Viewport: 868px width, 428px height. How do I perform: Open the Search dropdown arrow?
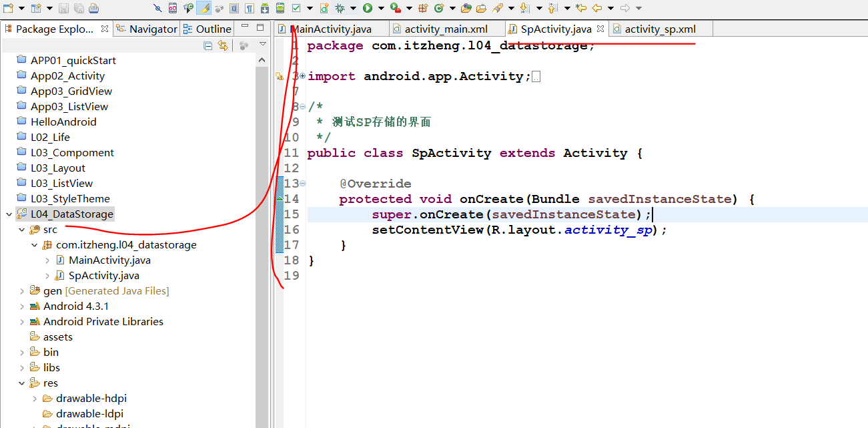(511, 8)
